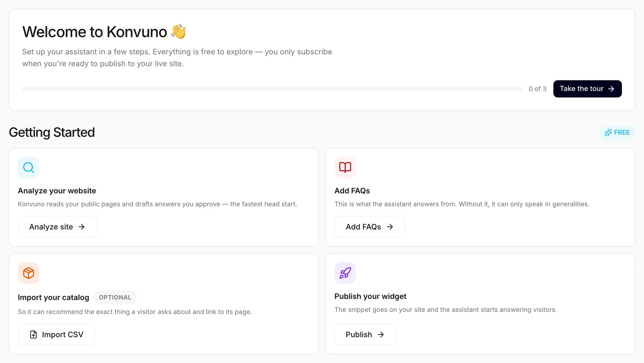
Task: Click the sparkle icon in the FREE badge
Action: click(x=608, y=133)
